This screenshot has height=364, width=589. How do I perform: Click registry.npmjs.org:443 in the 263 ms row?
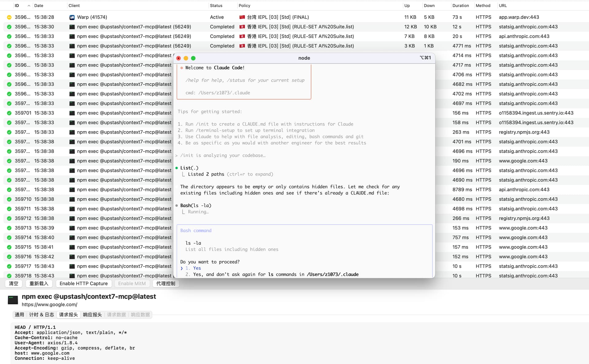pyautogui.click(x=524, y=132)
